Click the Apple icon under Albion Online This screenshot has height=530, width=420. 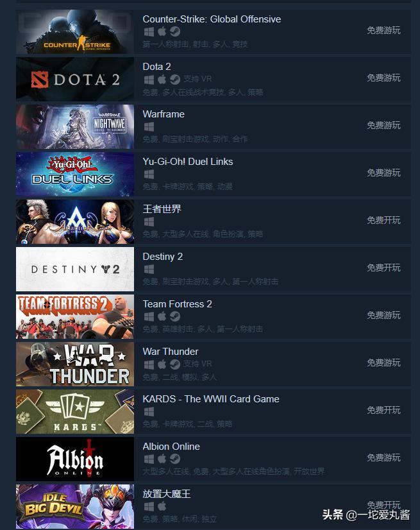162,459
